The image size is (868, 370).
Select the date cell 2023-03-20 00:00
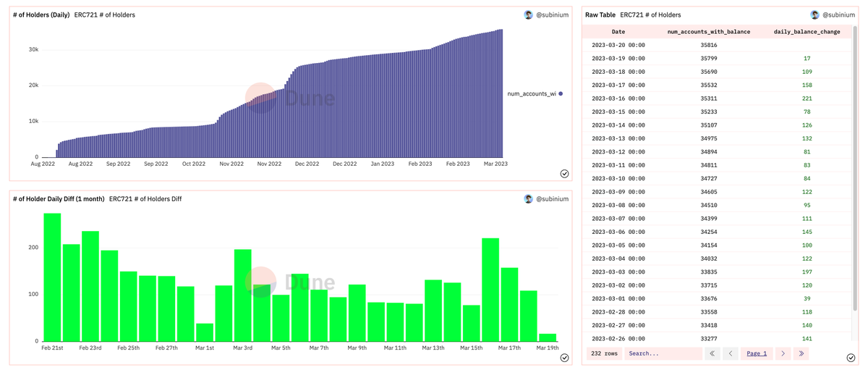[618, 45]
